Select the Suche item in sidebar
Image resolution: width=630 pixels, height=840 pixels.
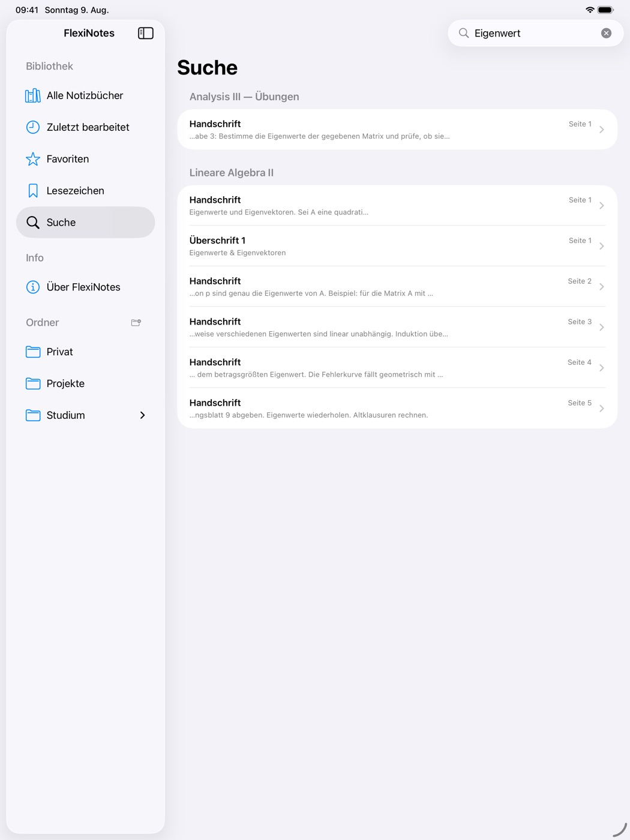pyautogui.click(x=85, y=223)
